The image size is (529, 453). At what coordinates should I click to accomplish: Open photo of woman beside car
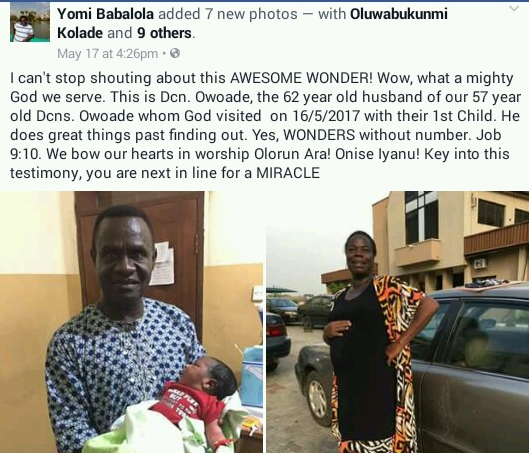pyautogui.click(x=398, y=322)
